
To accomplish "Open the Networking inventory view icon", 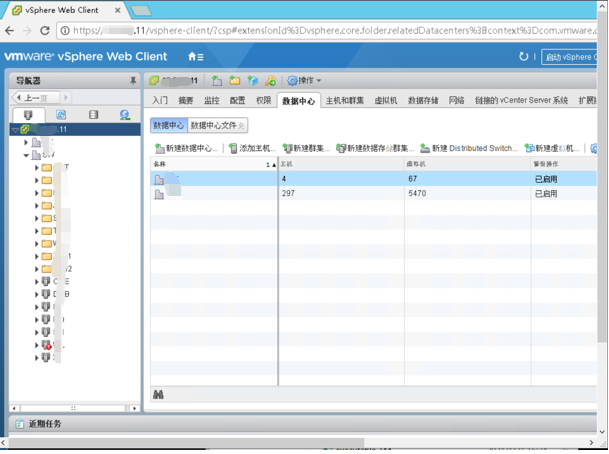I will pyautogui.click(x=125, y=115).
